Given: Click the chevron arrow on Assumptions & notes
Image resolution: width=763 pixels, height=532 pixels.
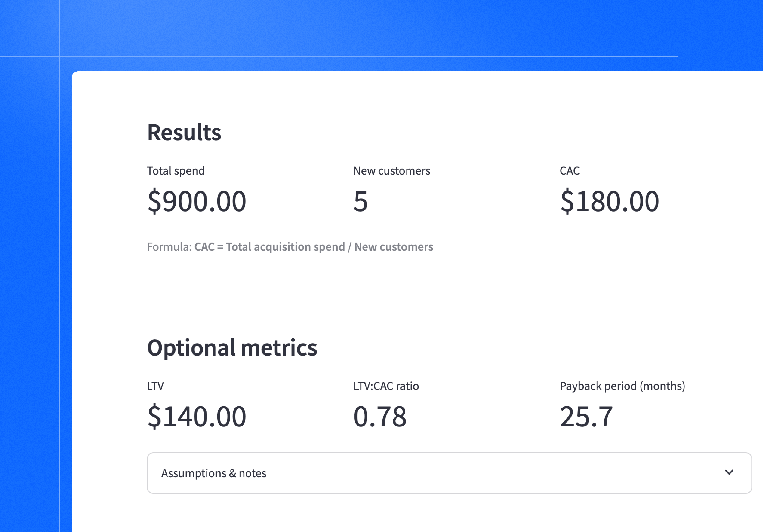Looking at the screenshot, I should tap(729, 472).
